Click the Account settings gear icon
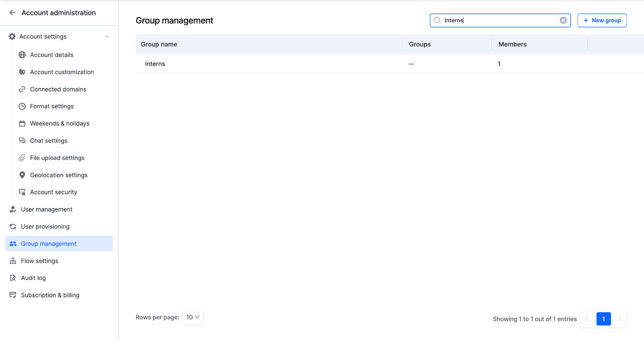 [x=12, y=37]
